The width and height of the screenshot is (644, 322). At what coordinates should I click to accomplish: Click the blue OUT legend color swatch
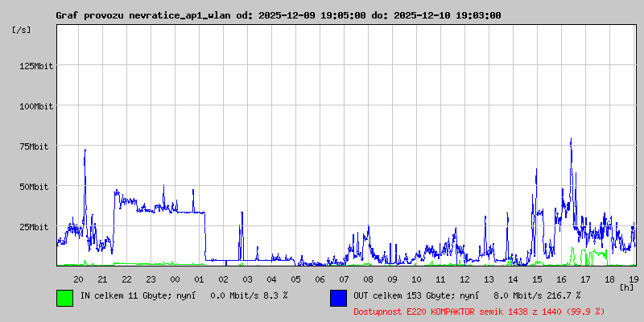pos(338,298)
